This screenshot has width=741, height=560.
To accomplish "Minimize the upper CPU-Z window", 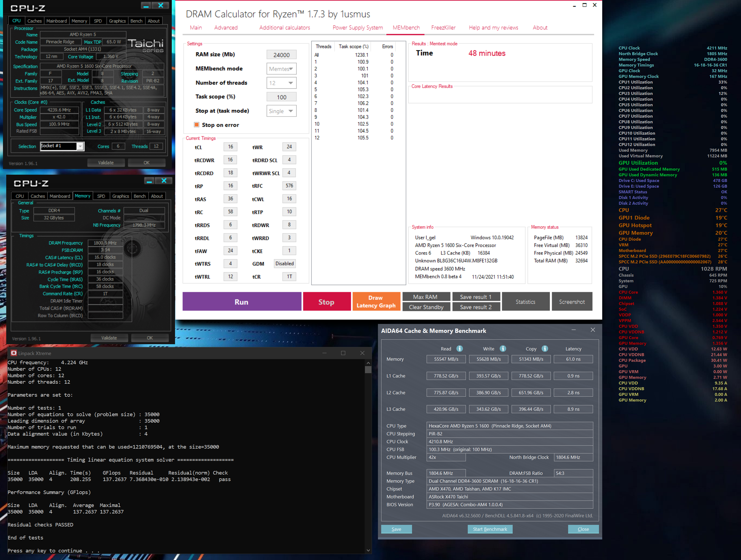I will [146, 6].
